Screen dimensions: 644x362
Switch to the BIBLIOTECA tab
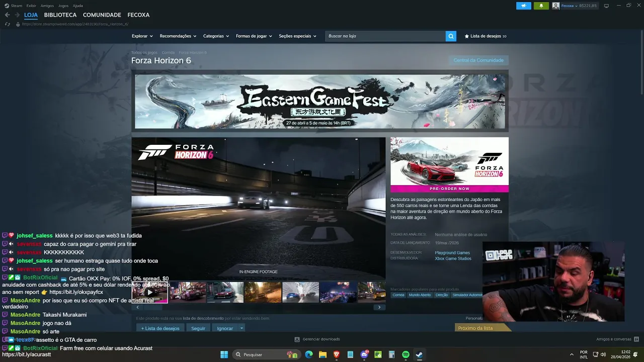click(x=60, y=15)
